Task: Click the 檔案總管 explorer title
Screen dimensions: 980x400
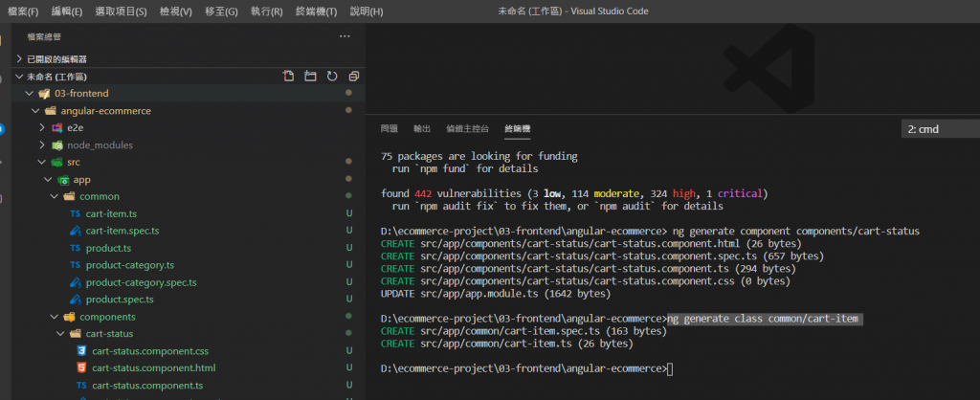Action: coord(44,37)
